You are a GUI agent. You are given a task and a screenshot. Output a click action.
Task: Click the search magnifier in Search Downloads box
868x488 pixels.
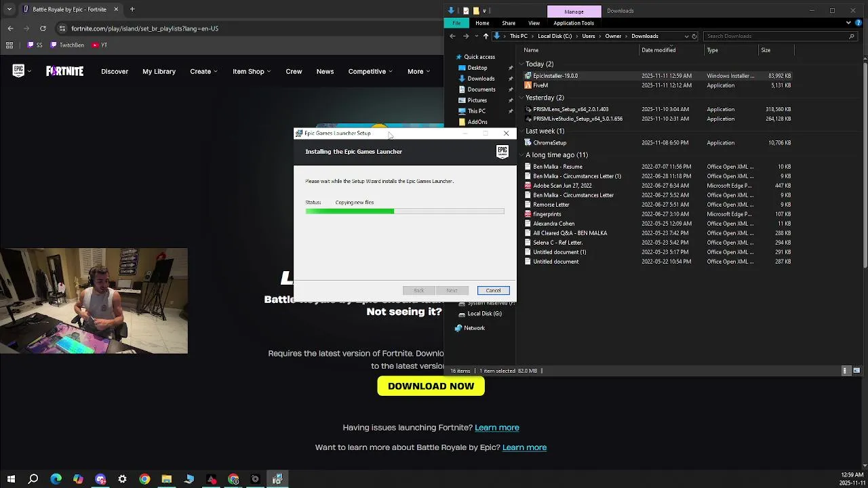coord(852,36)
